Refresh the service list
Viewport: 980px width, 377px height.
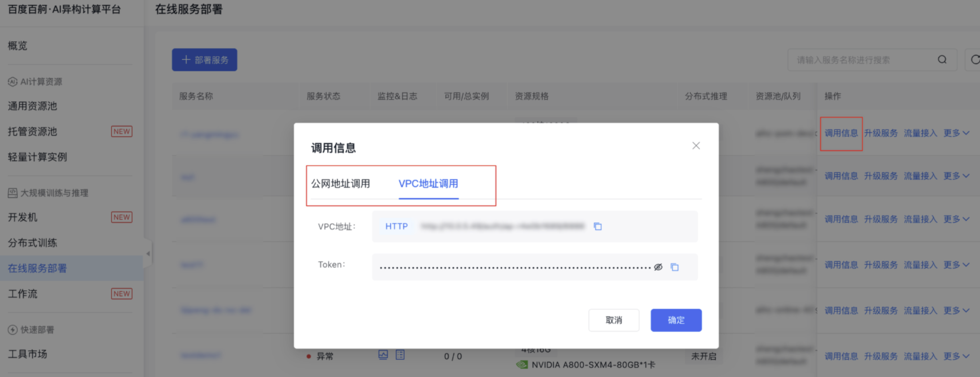[x=975, y=60]
